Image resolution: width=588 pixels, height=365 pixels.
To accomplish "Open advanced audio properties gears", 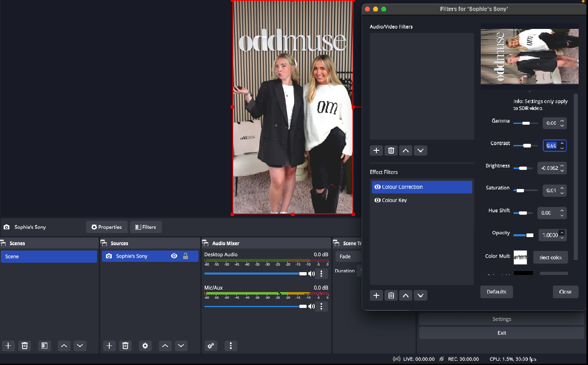I will click(x=211, y=346).
